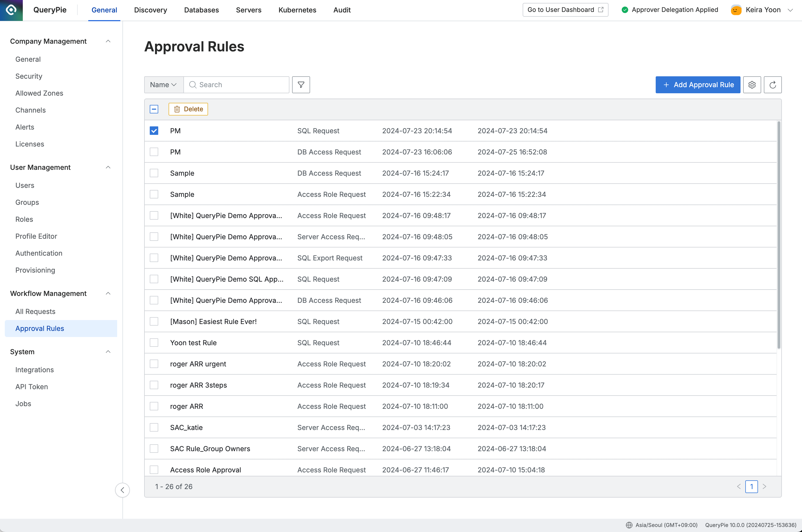802x532 pixels.
Task: Click the QueryPie logo
Action: pos(11,10)
